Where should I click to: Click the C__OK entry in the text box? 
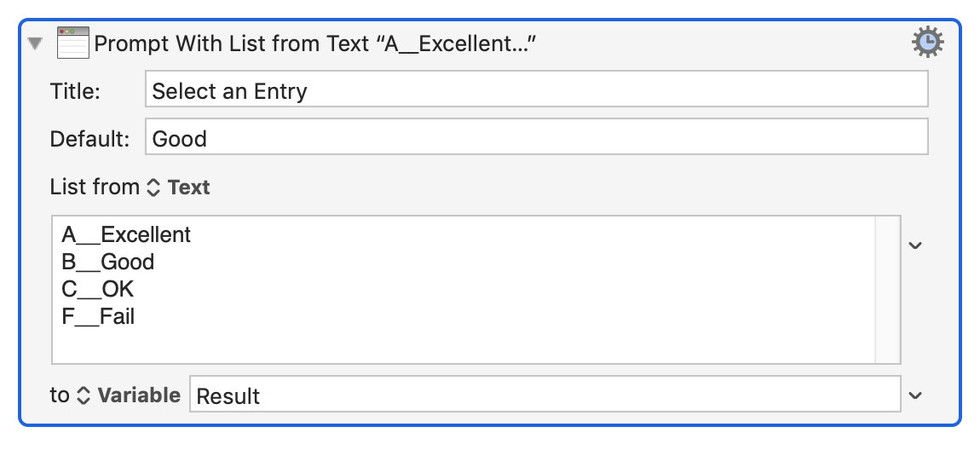click(x=98, y=289)
